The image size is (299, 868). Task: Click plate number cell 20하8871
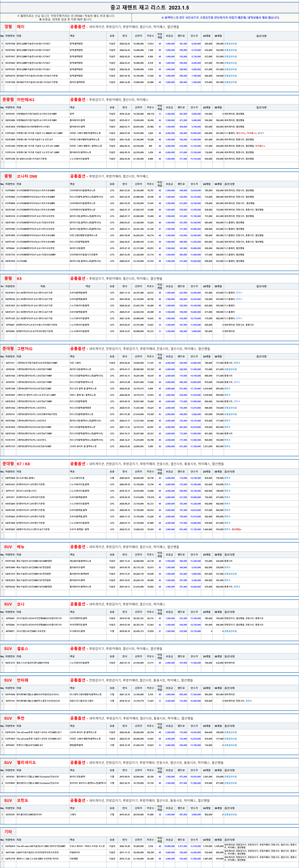click(x=10, y=631)
